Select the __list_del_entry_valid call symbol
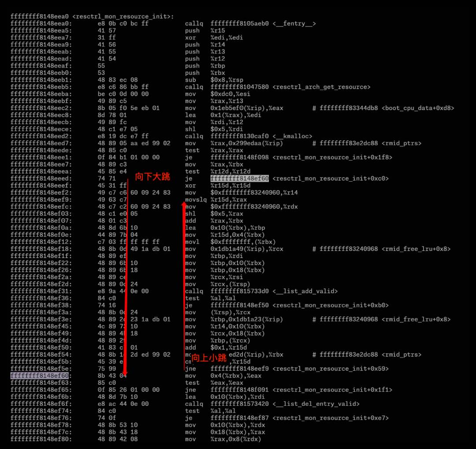This screenshot has width=476, height=449. click(316, 404)
